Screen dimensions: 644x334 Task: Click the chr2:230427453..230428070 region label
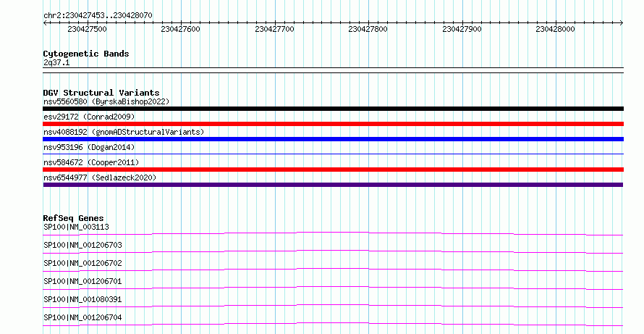click(x=98, y=15)
